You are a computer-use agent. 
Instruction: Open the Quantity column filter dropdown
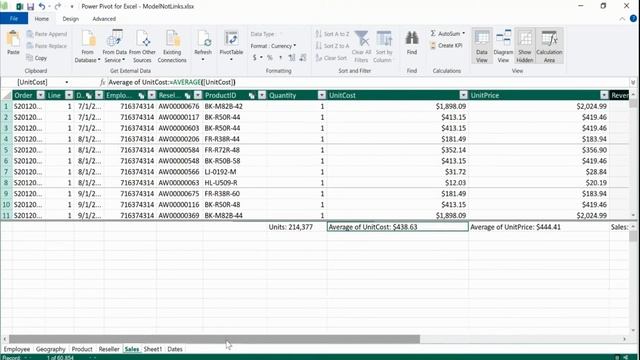click(322, 95)
